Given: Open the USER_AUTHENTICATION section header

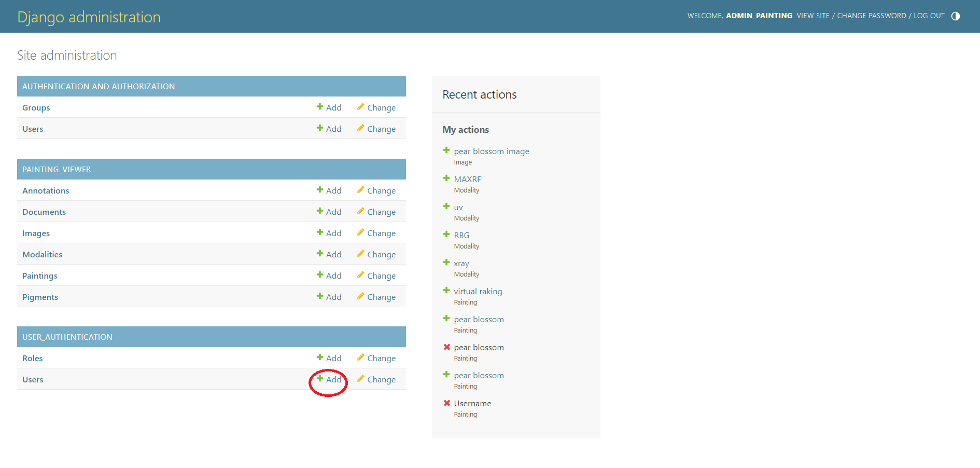Looking at the screenshot, I should [67, 337].
